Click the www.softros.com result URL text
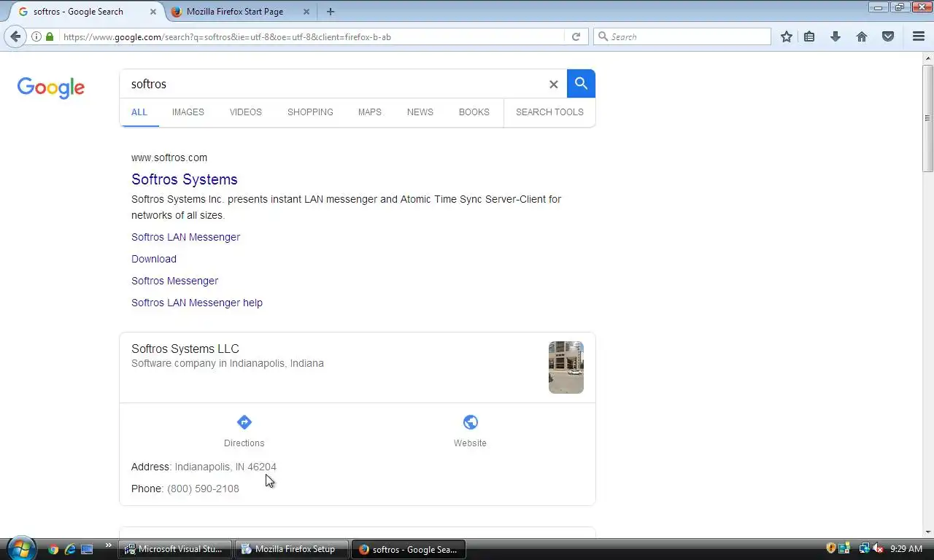 (169, 157)
